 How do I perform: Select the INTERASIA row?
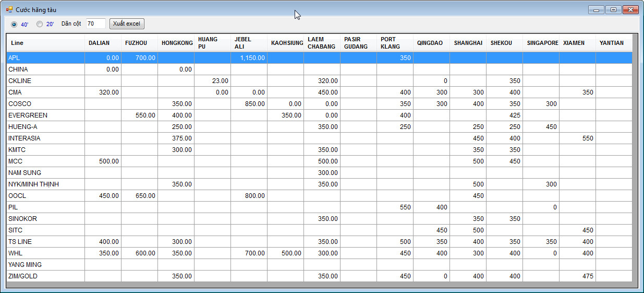point(319,138)
